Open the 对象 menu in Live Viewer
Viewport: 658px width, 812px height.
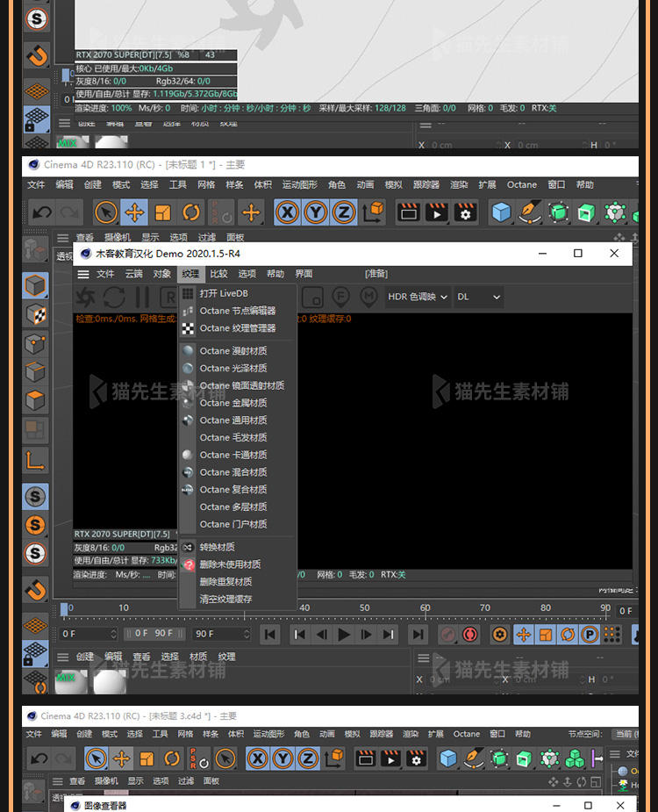(x=162, y=274)
